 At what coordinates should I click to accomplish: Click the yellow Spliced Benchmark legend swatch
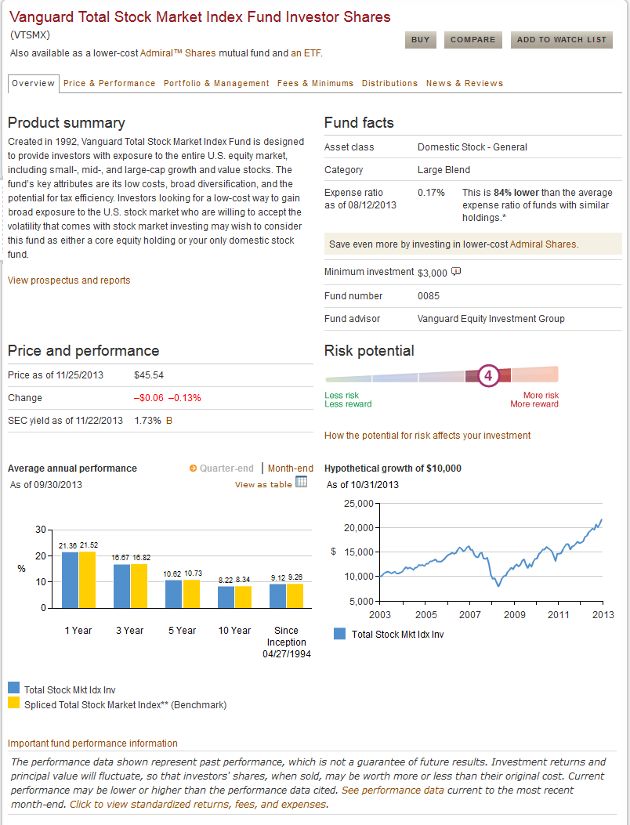coord(14,703)
